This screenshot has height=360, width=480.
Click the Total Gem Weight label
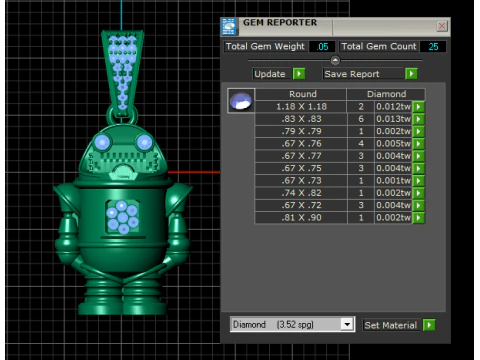265,46
